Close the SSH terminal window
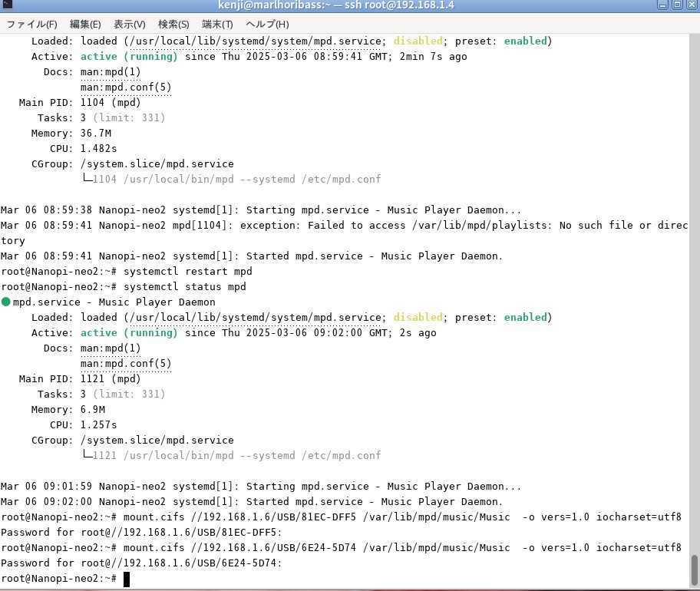 pyautogui.click(x=691, y=5)
